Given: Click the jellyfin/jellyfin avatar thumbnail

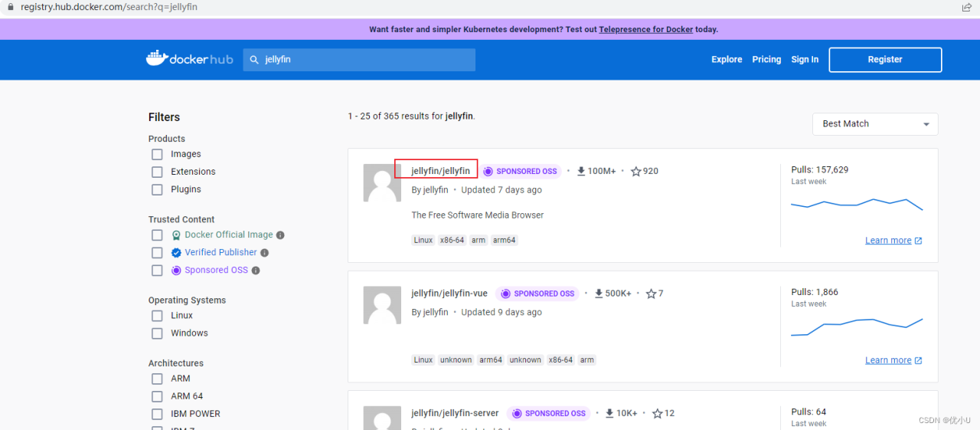Looking at the screenshot, I should click(382, 182).
